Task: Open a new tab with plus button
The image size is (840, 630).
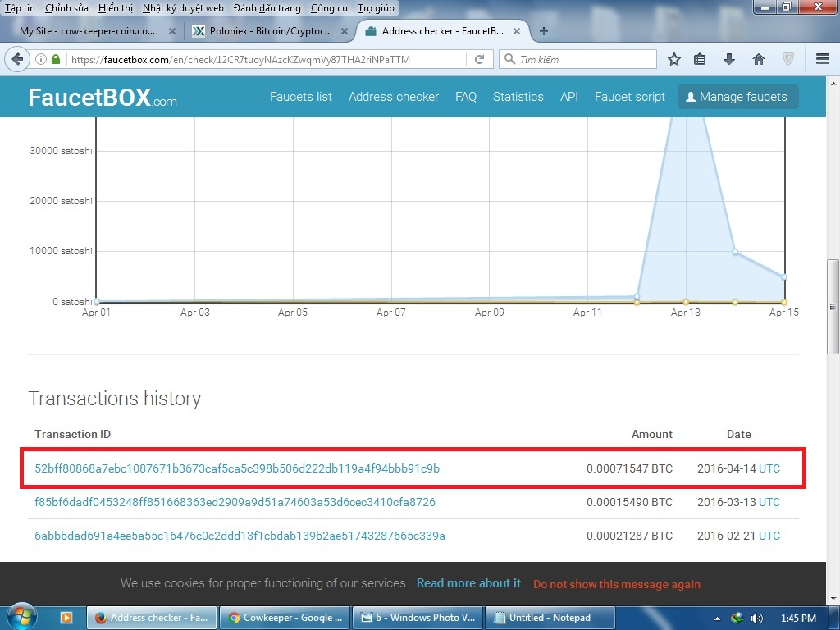Action: (x=543, y=31)
